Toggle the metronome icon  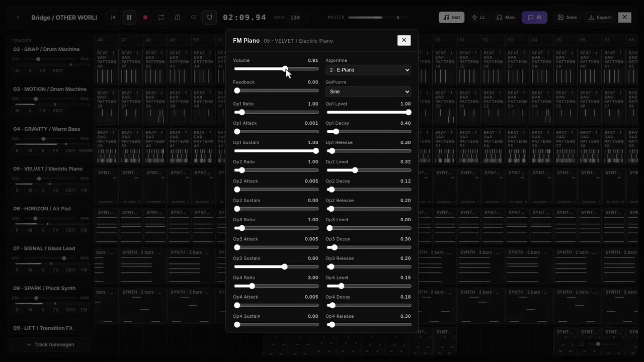(x=178, y=17)
